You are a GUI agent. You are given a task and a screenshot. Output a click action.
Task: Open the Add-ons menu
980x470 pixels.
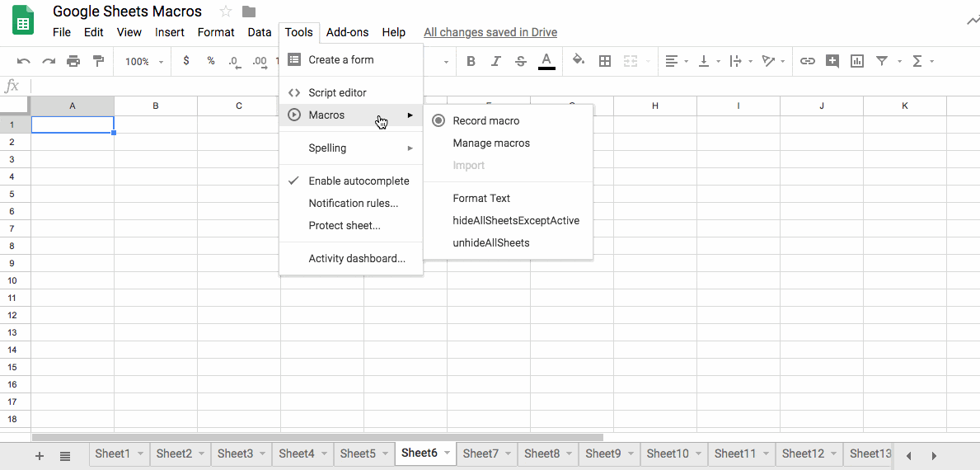click(x=348, y=32)
